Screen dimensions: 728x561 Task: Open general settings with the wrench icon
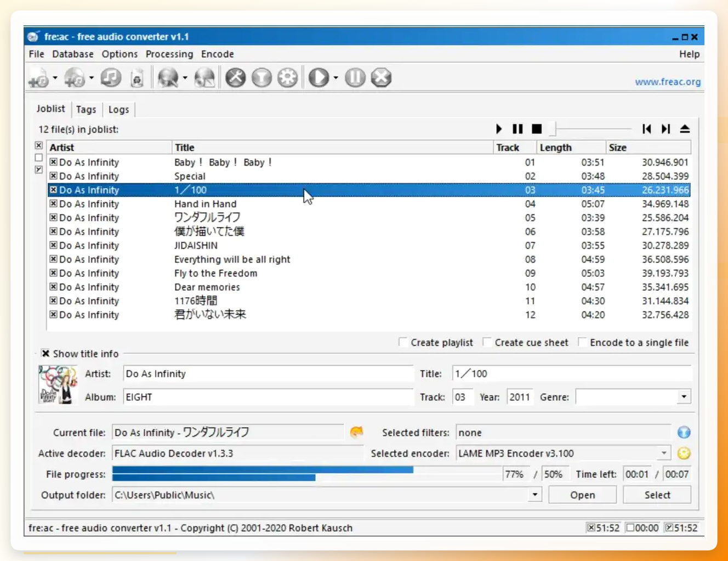236,78
